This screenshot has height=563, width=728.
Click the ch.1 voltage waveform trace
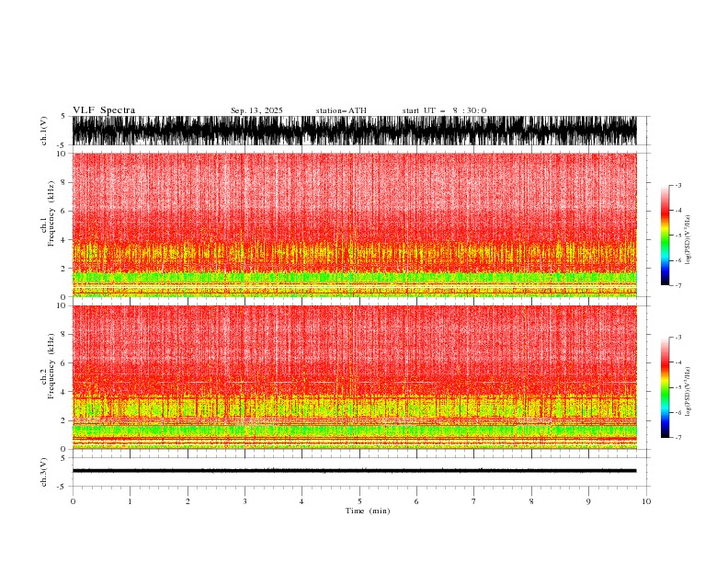(355, 131)
